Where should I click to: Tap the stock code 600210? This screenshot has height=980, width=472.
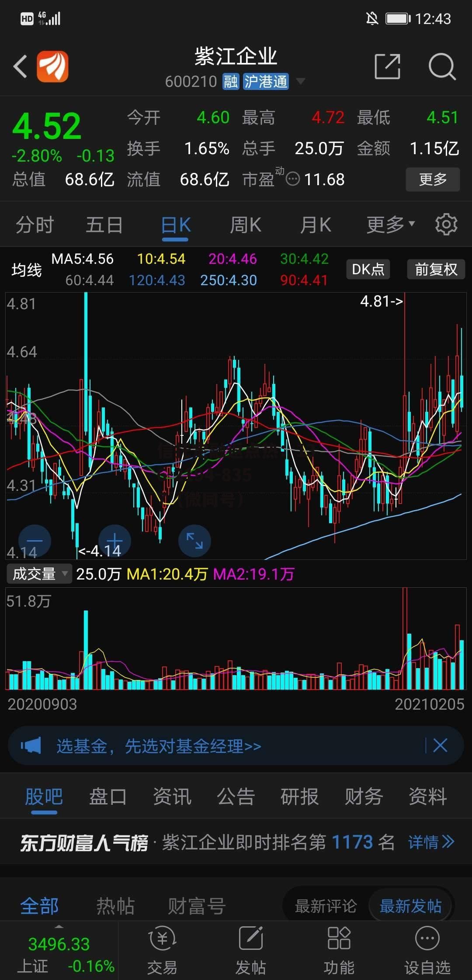pos(191,82)
